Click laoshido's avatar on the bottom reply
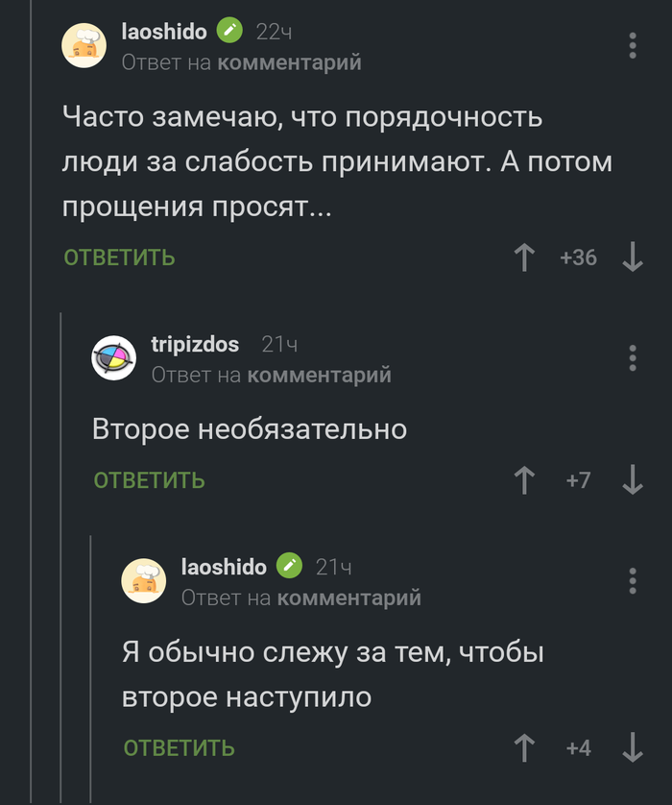The width and height of the screenshot is (672, 805). [x=144, y=580]
